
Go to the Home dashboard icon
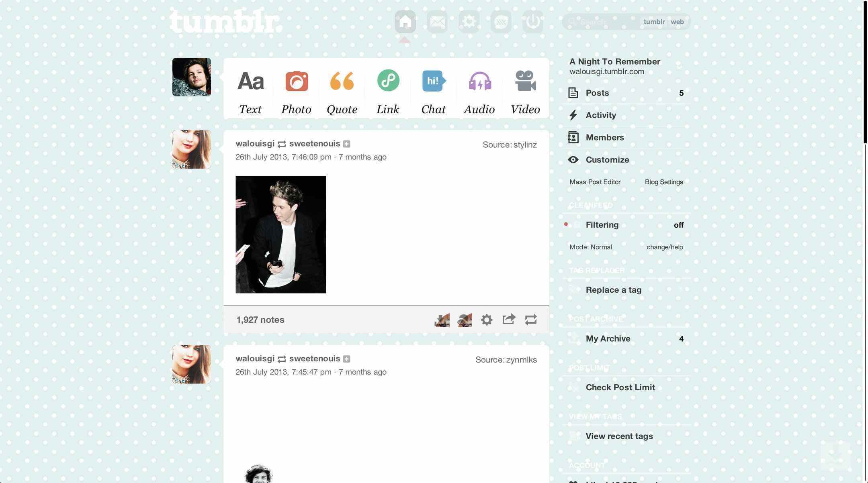[x=405, y=22]
